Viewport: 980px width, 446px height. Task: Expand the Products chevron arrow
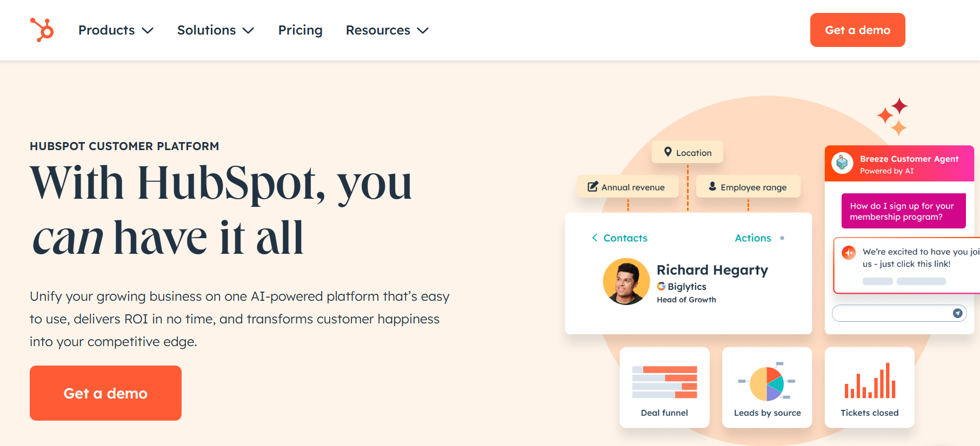click(x=148, y=31)
